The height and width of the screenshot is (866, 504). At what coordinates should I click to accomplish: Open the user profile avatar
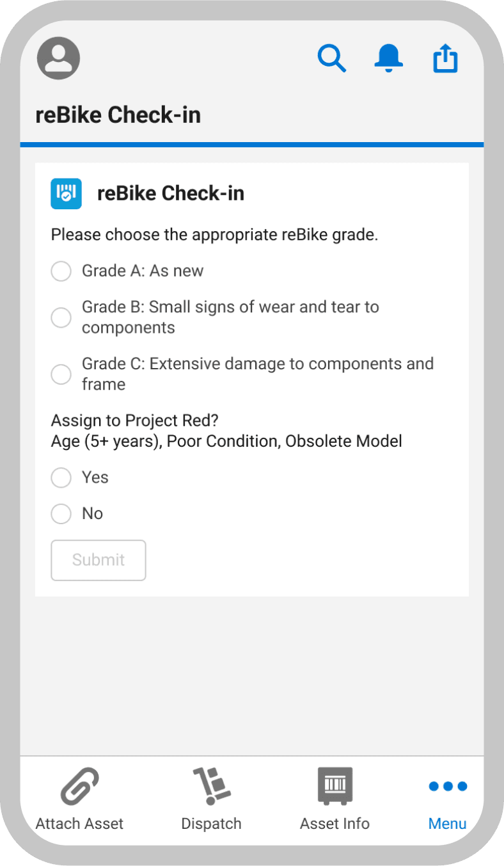pos(58,58)
